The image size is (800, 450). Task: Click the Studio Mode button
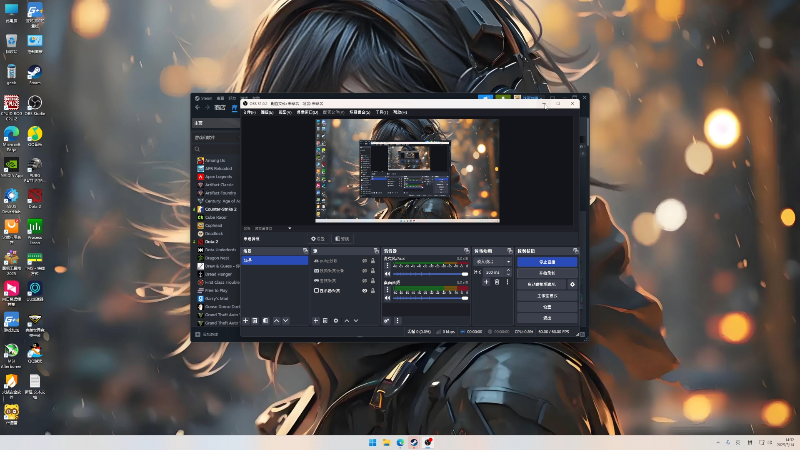point(547,295)
